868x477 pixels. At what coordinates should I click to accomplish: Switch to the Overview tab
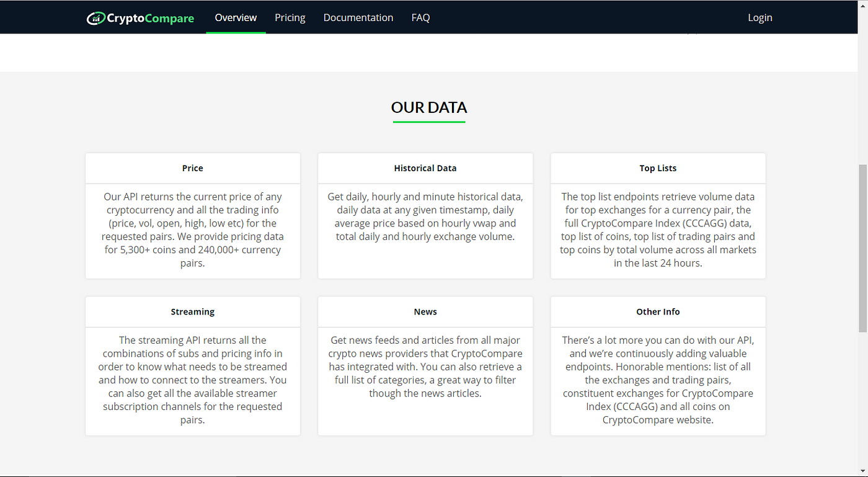point(236,17)
